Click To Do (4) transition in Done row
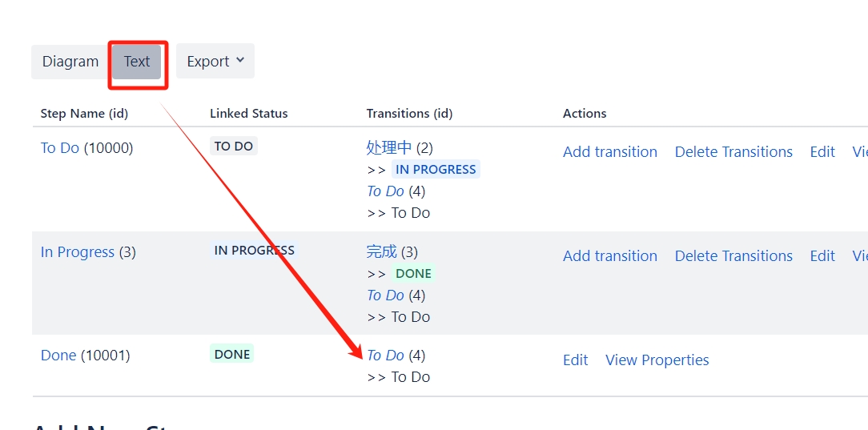Viewport: 868px width, 430px height. coord(385,356)
